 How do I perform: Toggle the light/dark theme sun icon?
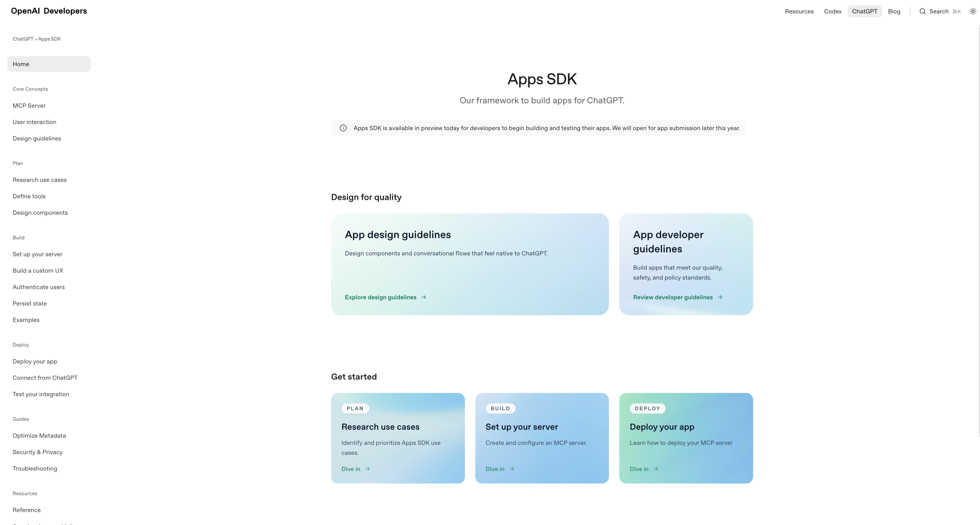tap(972, 12)
